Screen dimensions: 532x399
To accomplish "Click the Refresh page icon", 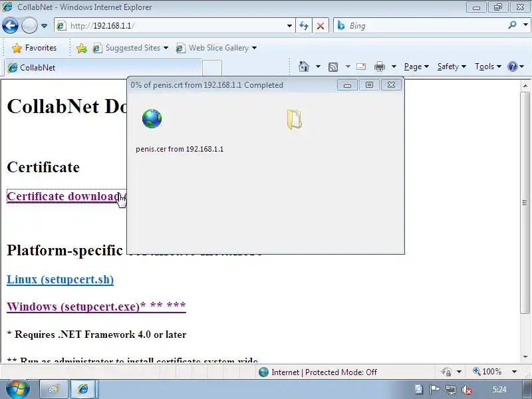I will click(304, 26).
